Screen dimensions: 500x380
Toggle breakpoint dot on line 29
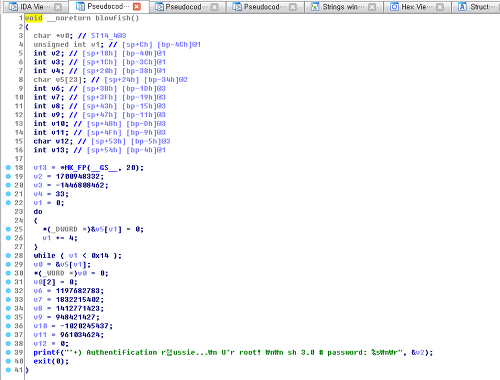click(8, 264)
